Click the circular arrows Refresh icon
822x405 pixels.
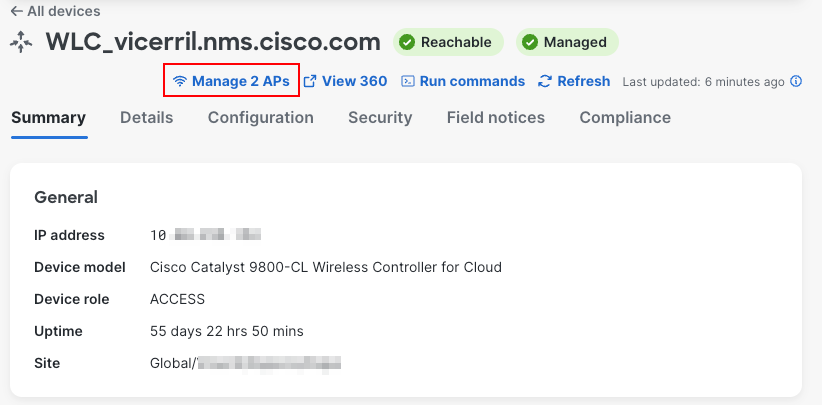click(x=545, y=81)
